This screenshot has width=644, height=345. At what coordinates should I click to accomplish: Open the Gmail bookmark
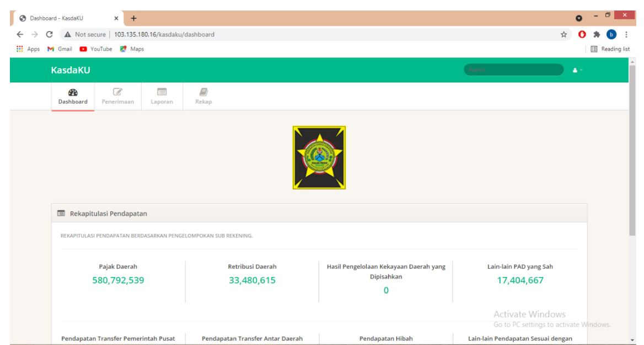pos(60,49)
